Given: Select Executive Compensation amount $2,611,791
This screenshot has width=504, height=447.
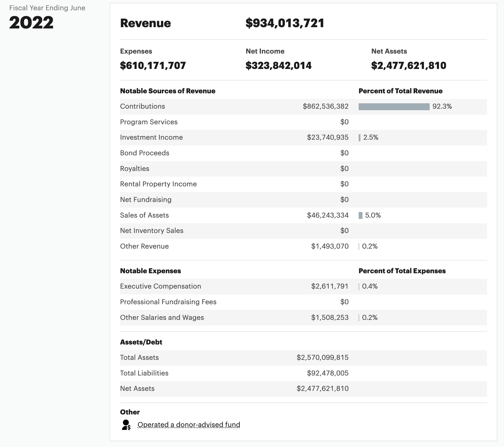Looking at the screenshot, I should point(330,286).
